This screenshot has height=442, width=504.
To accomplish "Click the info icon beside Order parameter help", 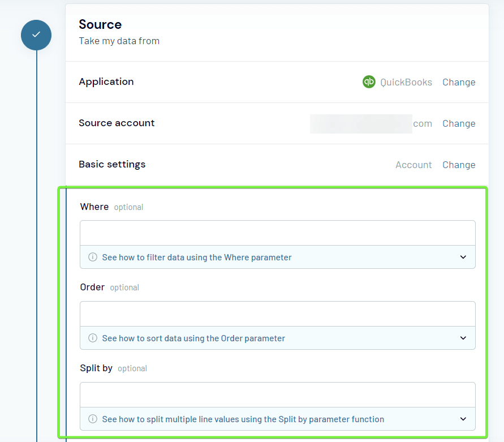I will click(92, 338).
